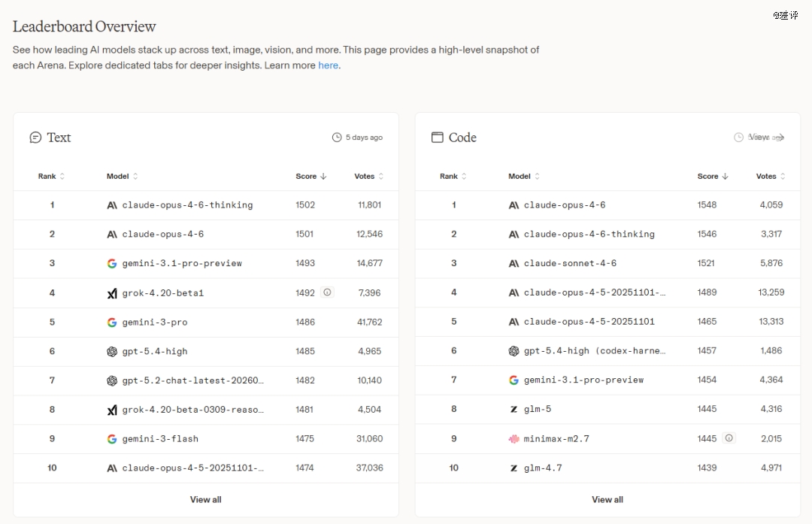Sort the Text table by Model

(122, 177)
